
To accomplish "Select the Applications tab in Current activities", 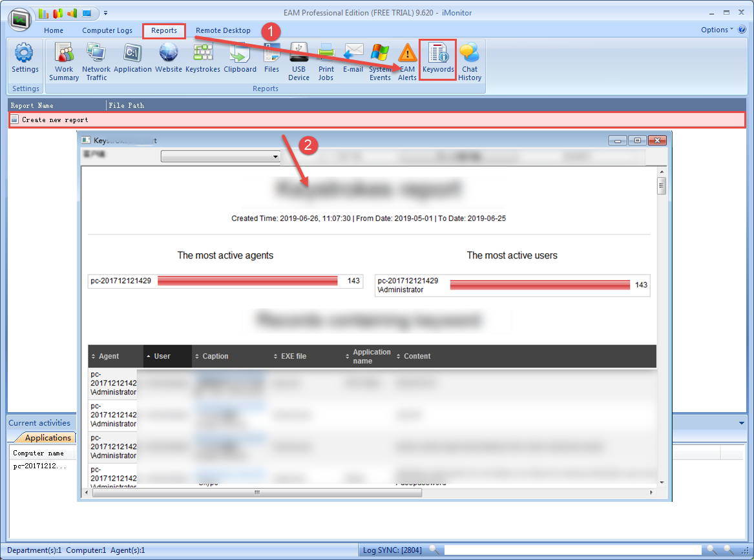I will pyautogui.click(x=48, y=438).
